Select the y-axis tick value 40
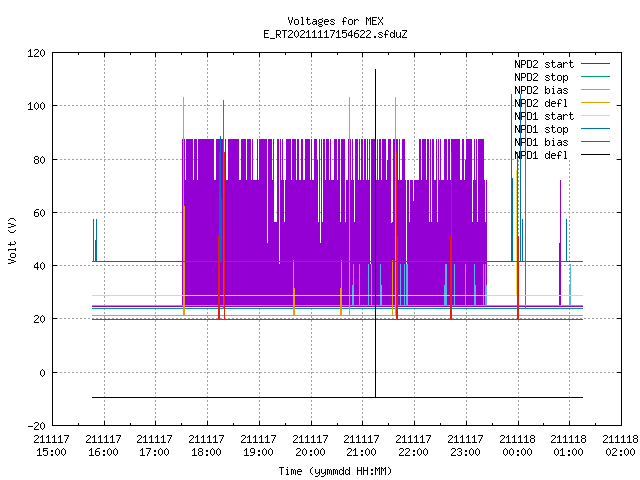 point(39,266)
